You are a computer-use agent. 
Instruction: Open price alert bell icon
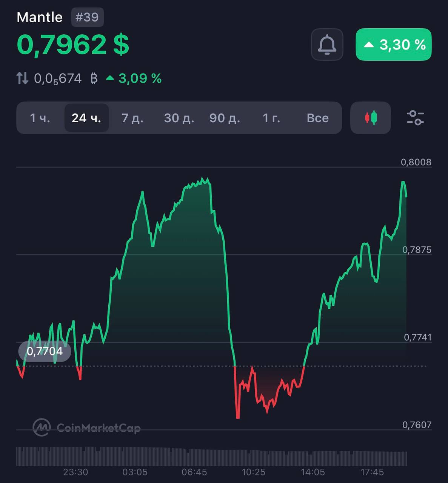(x=327, y=45)
